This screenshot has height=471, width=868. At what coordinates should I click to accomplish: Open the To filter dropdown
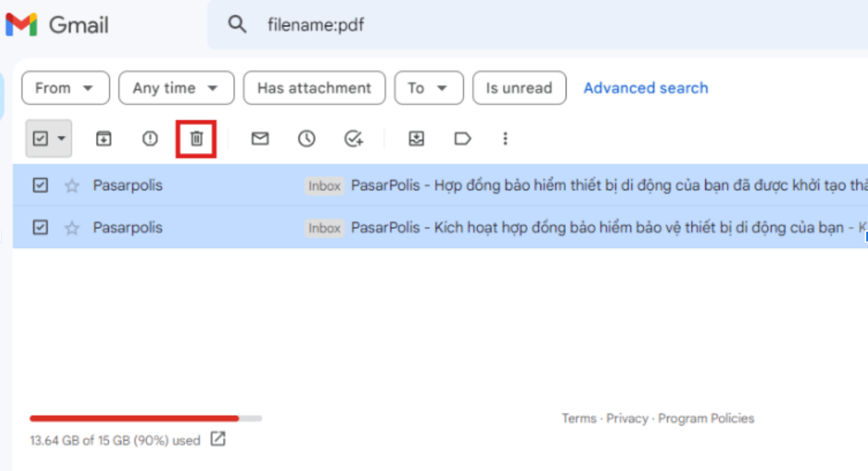(429, 88)
